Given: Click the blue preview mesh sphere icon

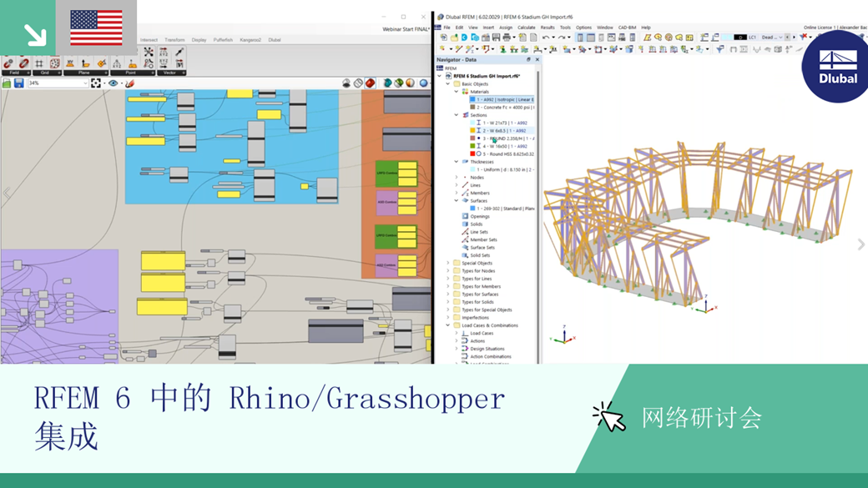Looking at the screenshot, I should pos(423,83).
